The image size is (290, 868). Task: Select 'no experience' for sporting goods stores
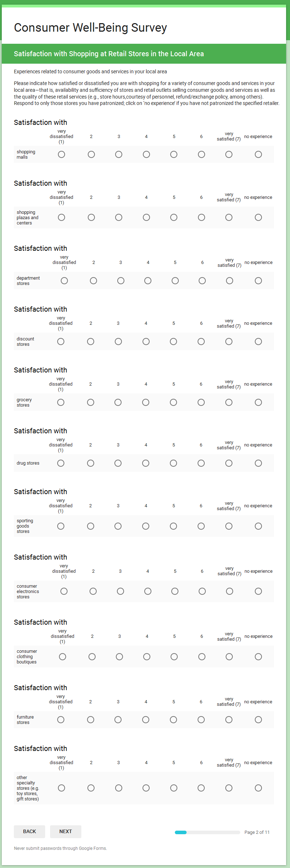point(258,526)
